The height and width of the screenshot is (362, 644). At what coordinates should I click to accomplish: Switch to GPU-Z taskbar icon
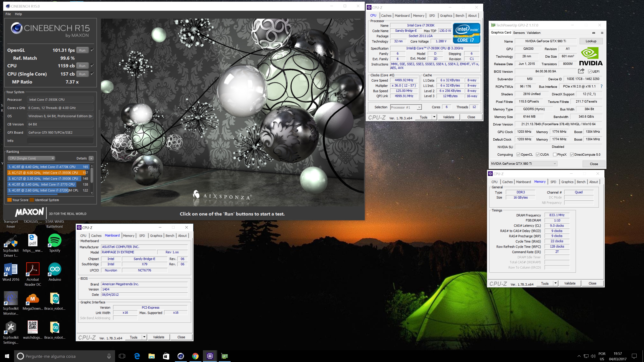tap(225, 356)
